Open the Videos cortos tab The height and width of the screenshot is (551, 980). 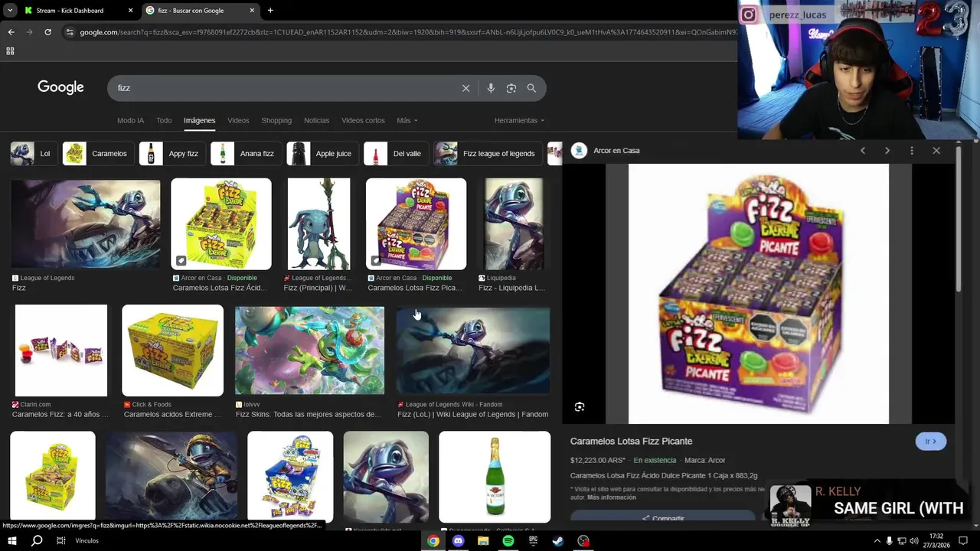click(x=363, y=121)
